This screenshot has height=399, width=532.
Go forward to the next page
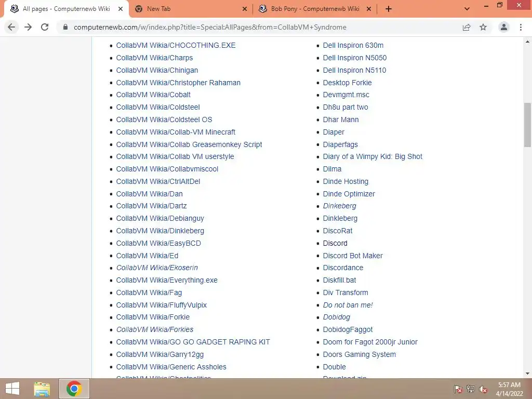coord(28,27)
